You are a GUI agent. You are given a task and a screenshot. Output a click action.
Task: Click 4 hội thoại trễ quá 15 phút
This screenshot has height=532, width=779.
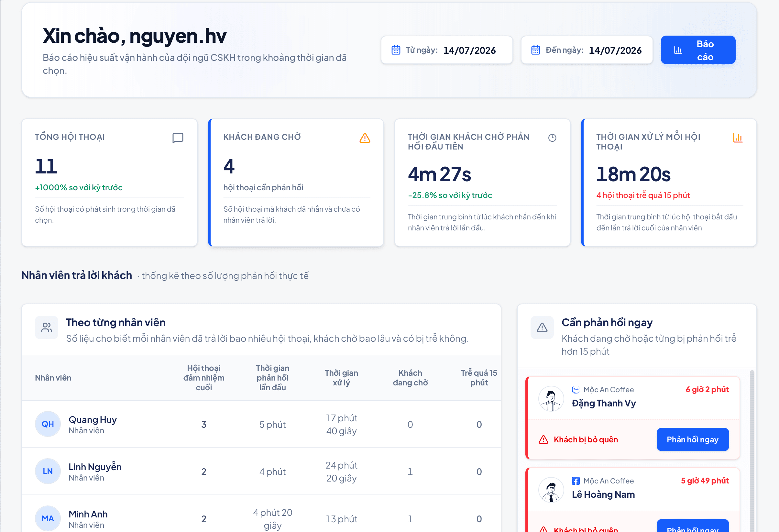point(643,195)
